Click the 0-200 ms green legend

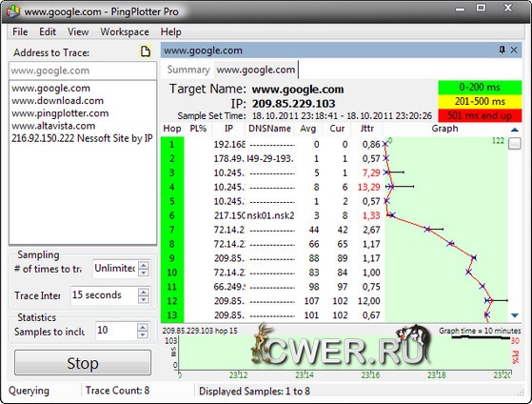(480, 88)
